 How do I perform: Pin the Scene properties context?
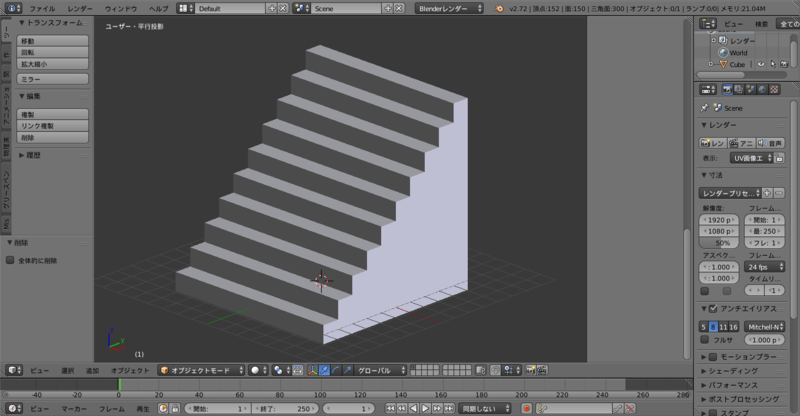tap(705, 108)
